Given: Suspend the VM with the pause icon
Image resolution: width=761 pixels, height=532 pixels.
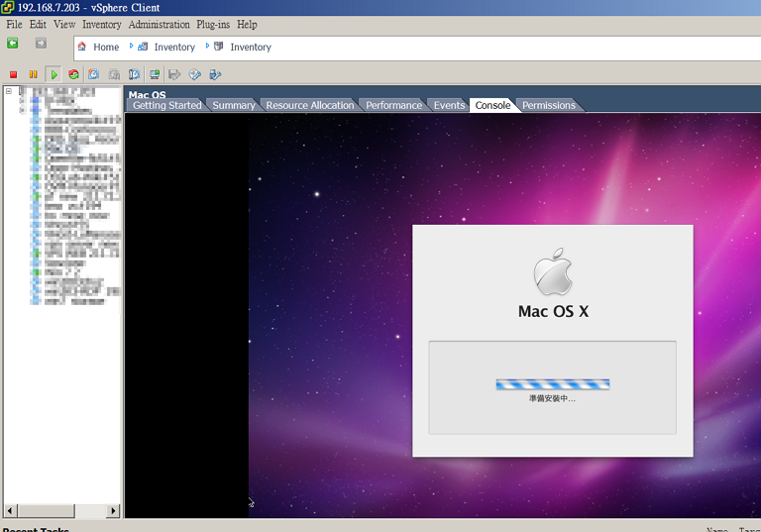Looking at the screenshot, I should 33,74.
